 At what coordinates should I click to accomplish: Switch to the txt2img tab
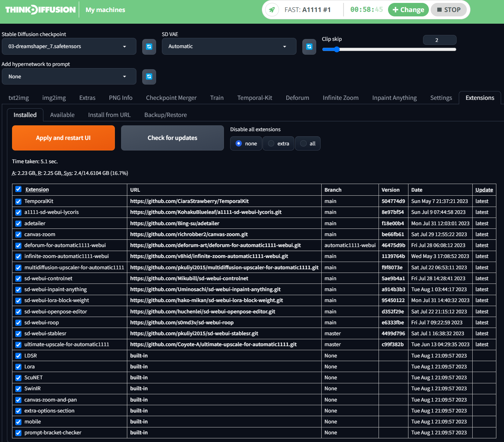coord(19,98)
